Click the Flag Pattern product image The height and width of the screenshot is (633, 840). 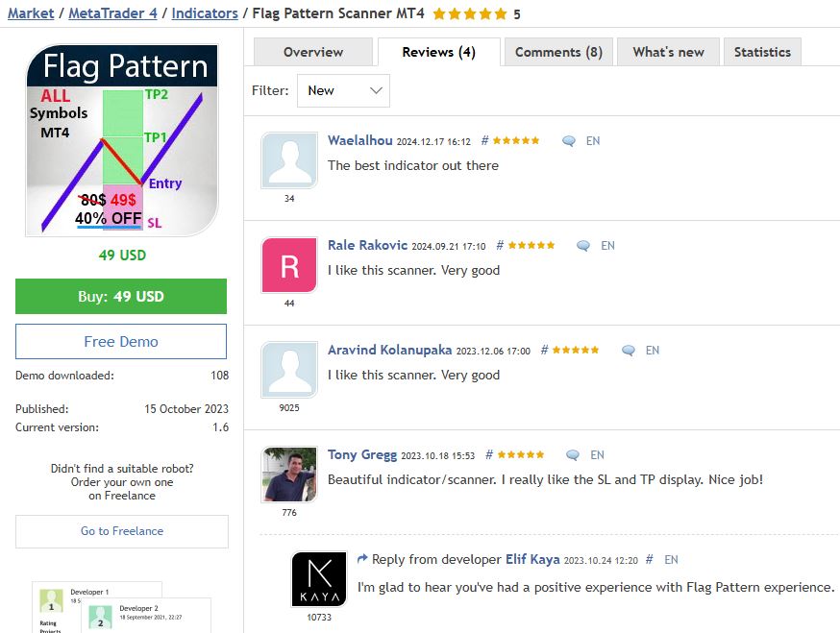122,140
